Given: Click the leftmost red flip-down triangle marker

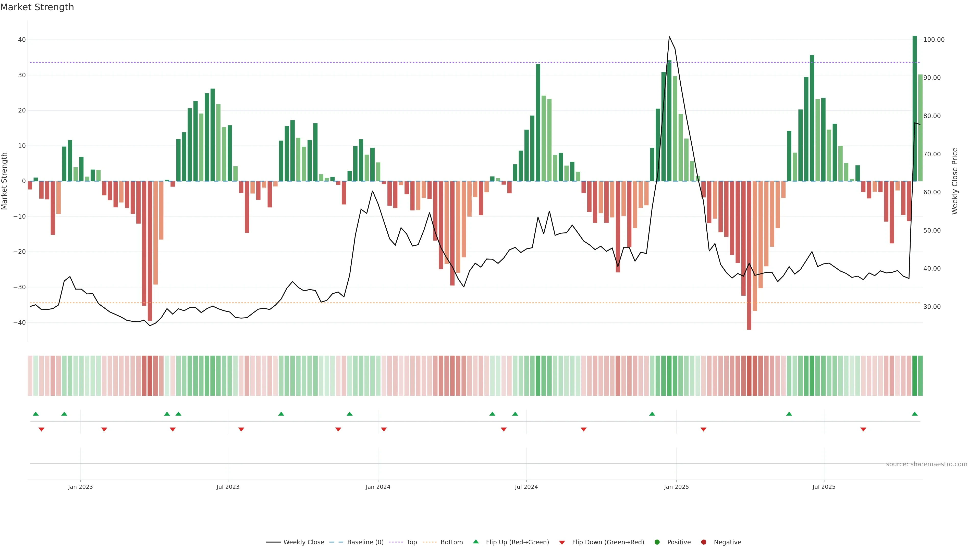Looking at the screenshot, I should click(x=41, y=429).
